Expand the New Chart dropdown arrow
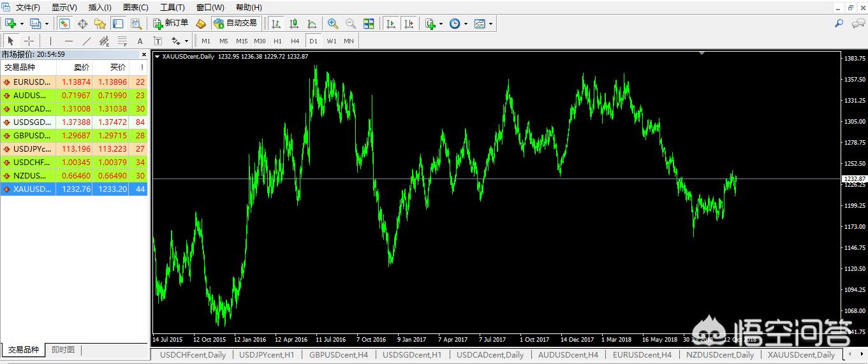Viewport: 868px width, 364px height. [x=22, y=24]
